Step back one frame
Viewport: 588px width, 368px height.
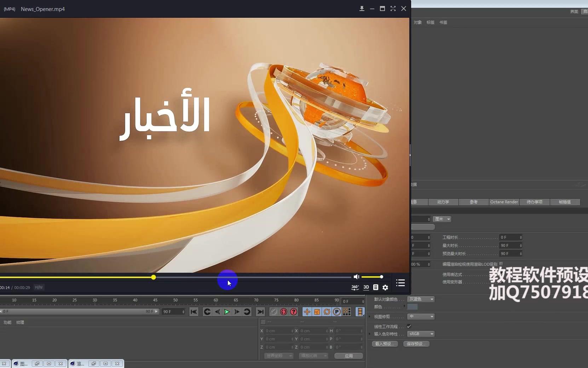217,312
